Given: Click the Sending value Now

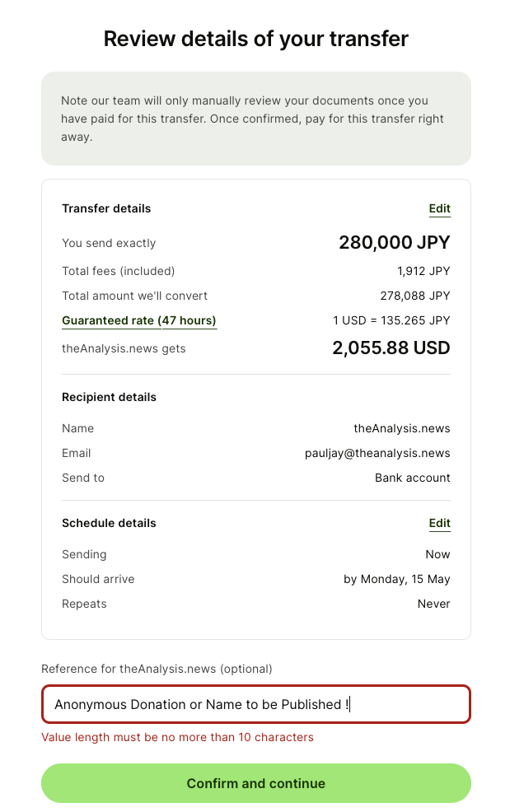Looking at the screenshot, I should [437, 555].
